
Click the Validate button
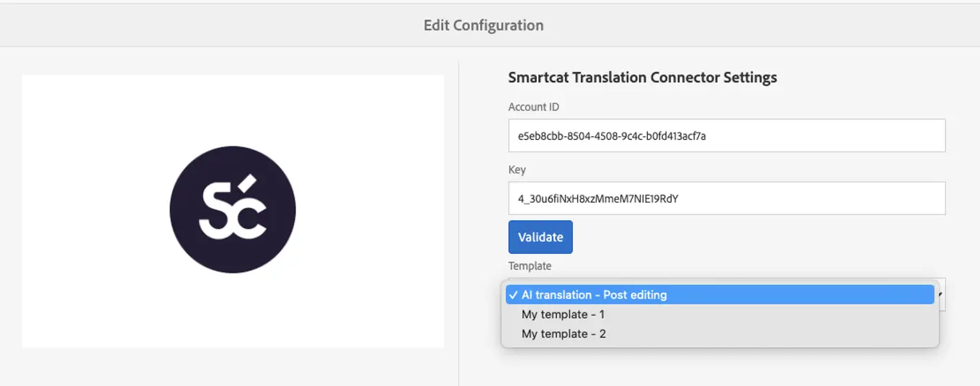[540, 237]
